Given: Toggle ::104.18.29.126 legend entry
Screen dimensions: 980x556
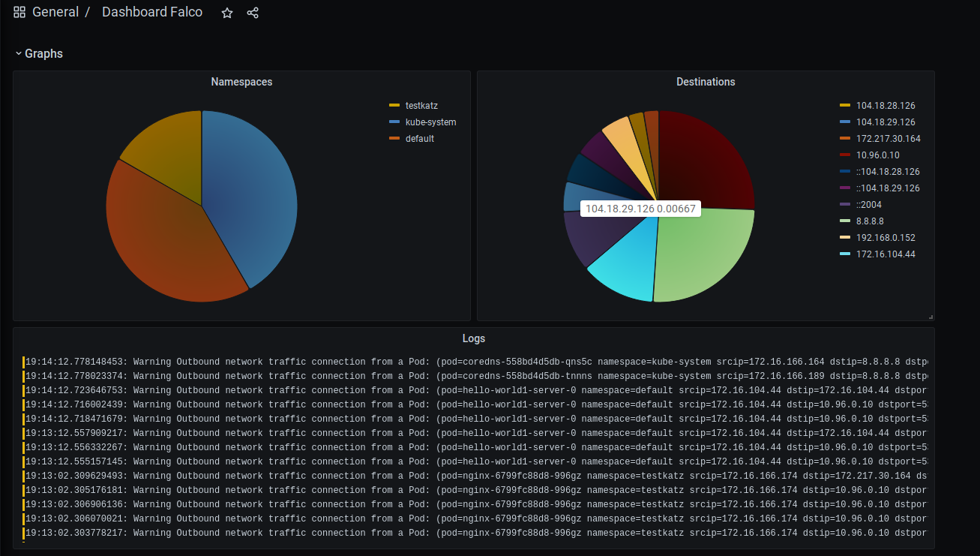Looking at the screenshot, I should 888,188.
